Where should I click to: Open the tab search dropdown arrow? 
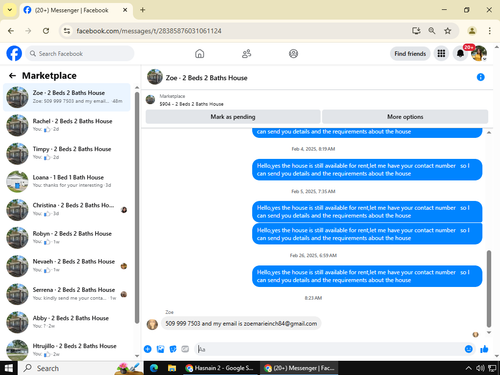click(x=10, y=10)
